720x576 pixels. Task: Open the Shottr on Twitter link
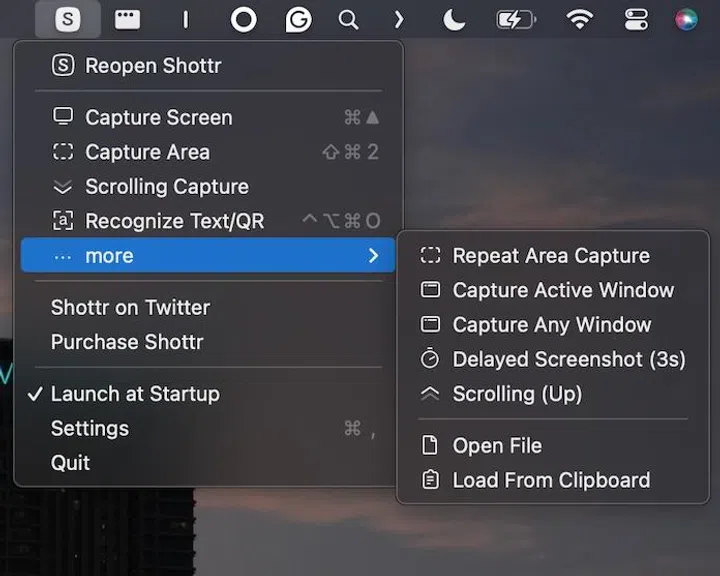pos(208,307)
